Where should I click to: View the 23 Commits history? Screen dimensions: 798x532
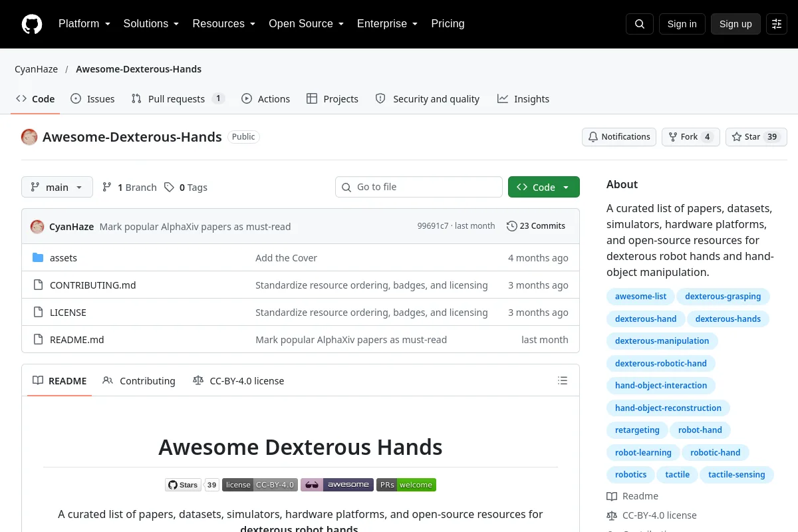pos(536,226)
